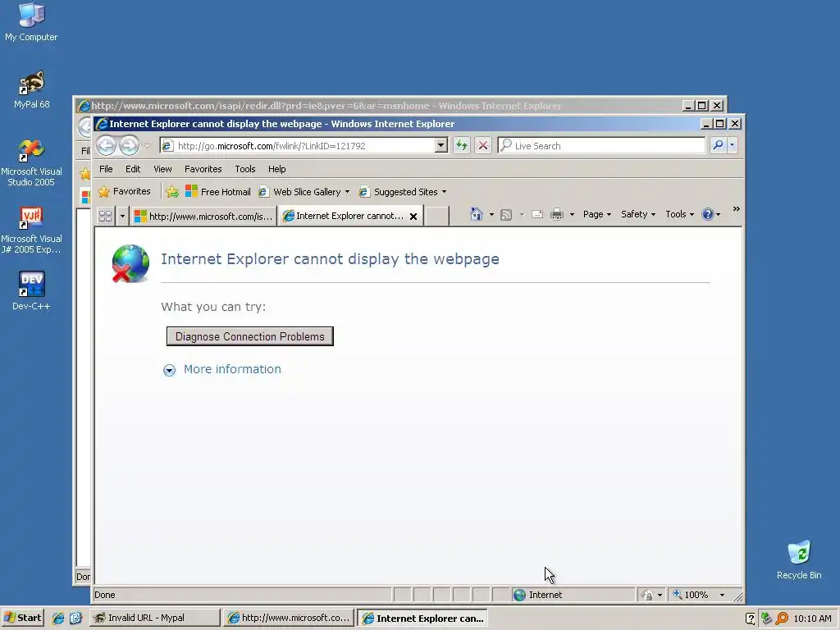Image resolution: width=840 pixels, height=630 pixels.
Task: Open the Page command menu
Action: point(597,214)
